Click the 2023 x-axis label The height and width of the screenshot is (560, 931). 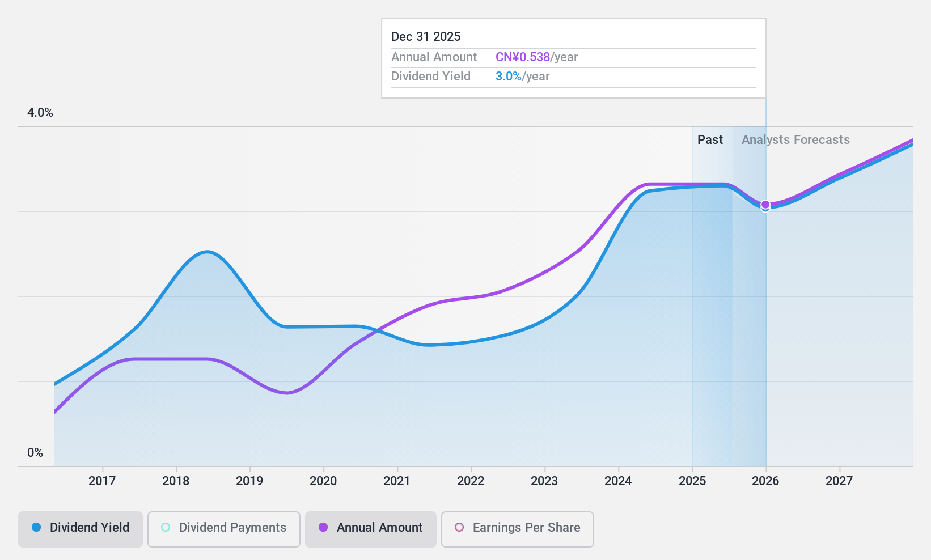(x=544, y=481)
